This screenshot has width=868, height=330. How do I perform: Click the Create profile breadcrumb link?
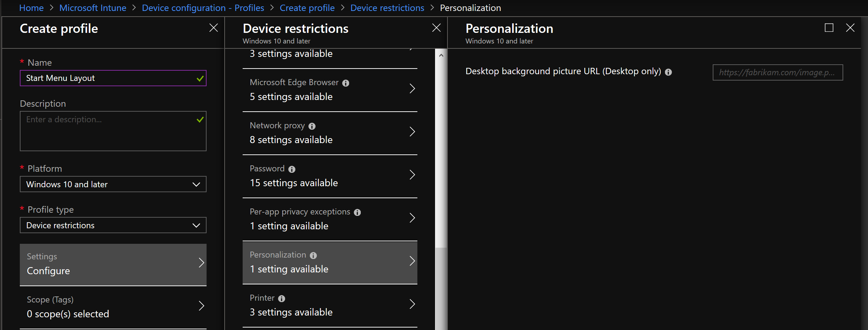coord(307,8)
